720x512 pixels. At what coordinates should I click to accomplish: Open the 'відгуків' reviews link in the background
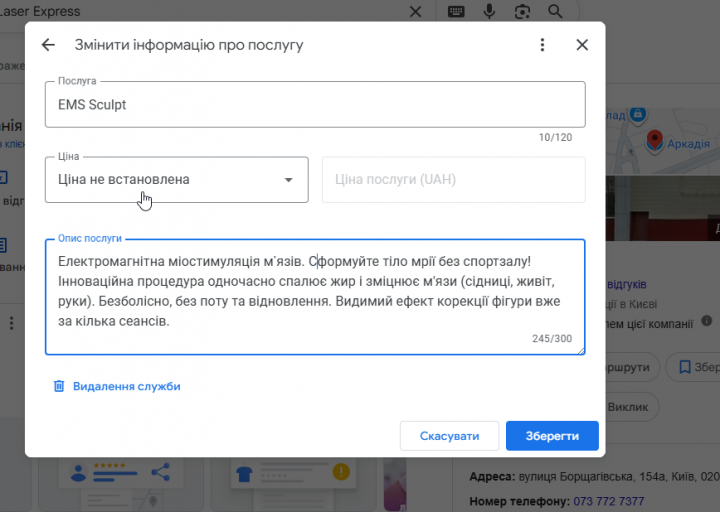[627, 284]
